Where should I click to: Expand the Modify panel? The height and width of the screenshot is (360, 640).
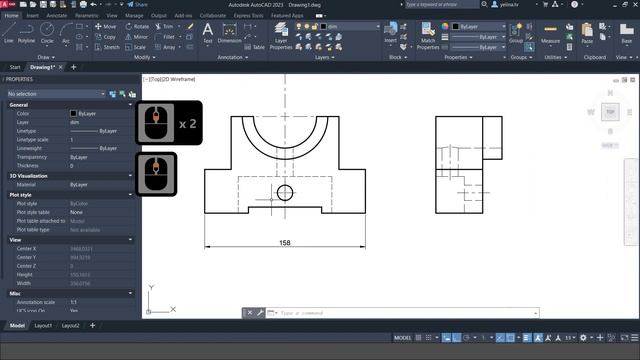pyautogui.click(x=144, y=57)
